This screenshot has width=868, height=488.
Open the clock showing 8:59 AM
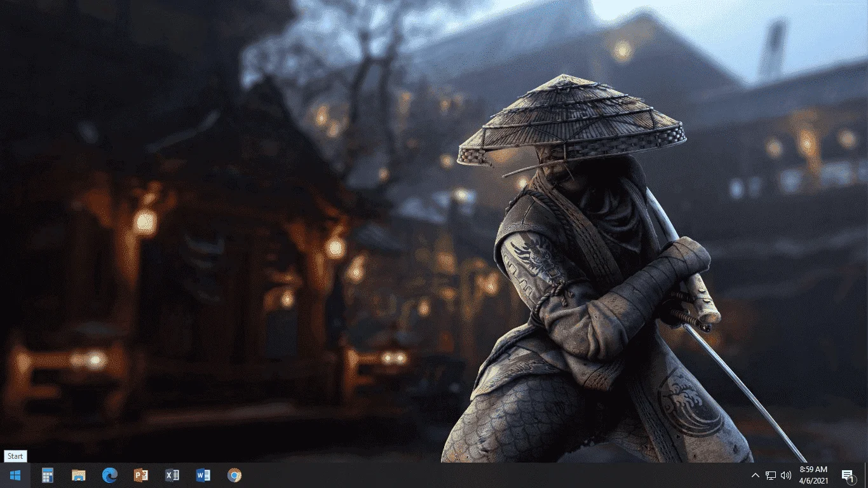coord(813,475)
